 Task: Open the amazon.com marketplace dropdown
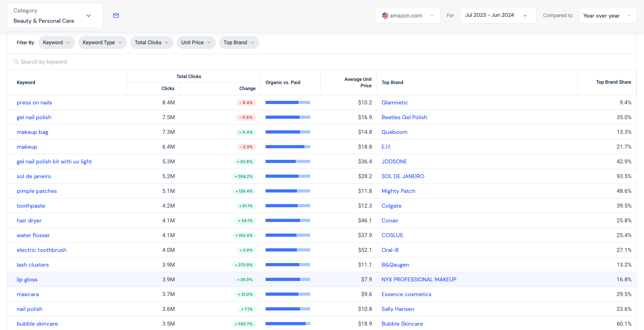pyautogui.click(x=408, y=16)
